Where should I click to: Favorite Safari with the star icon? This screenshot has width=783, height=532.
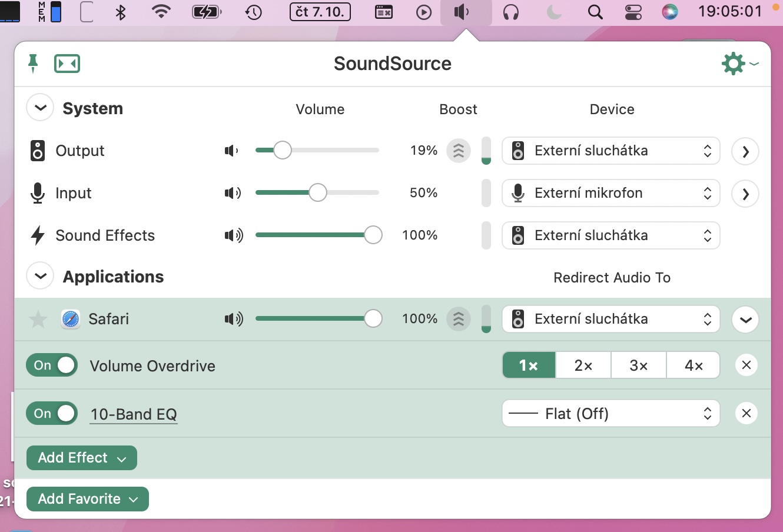click(38, 319)
